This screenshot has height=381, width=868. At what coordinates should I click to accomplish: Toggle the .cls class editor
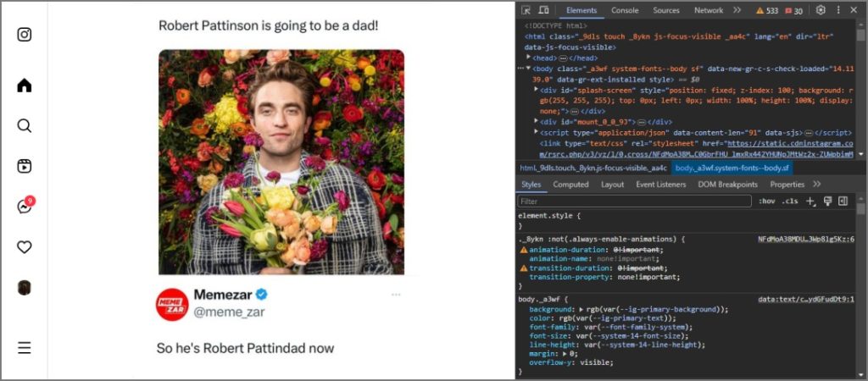point(790,202)
